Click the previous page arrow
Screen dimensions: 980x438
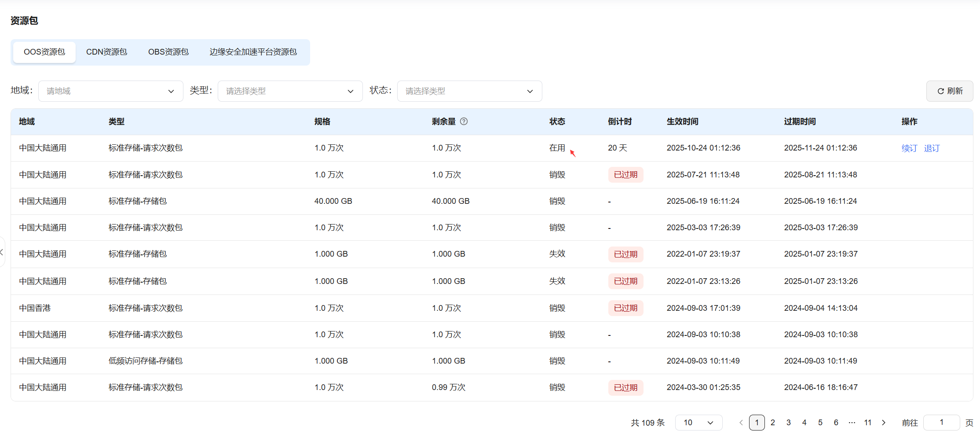(741, 423)
